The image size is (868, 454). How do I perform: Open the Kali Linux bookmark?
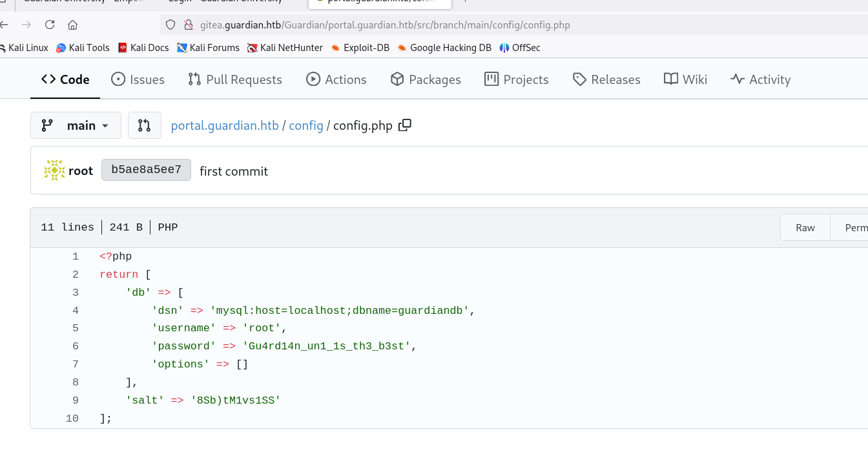24,48
